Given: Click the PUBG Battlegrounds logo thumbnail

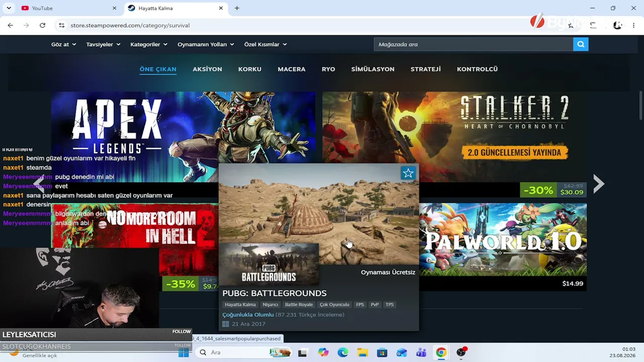Looking at the screenshot, I should [269, 264].
